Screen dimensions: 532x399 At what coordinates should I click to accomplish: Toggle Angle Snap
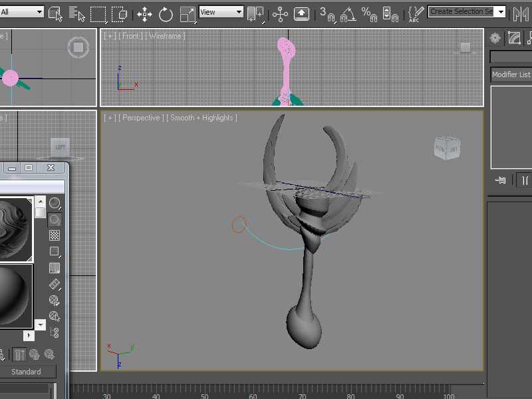pos(348,14)
